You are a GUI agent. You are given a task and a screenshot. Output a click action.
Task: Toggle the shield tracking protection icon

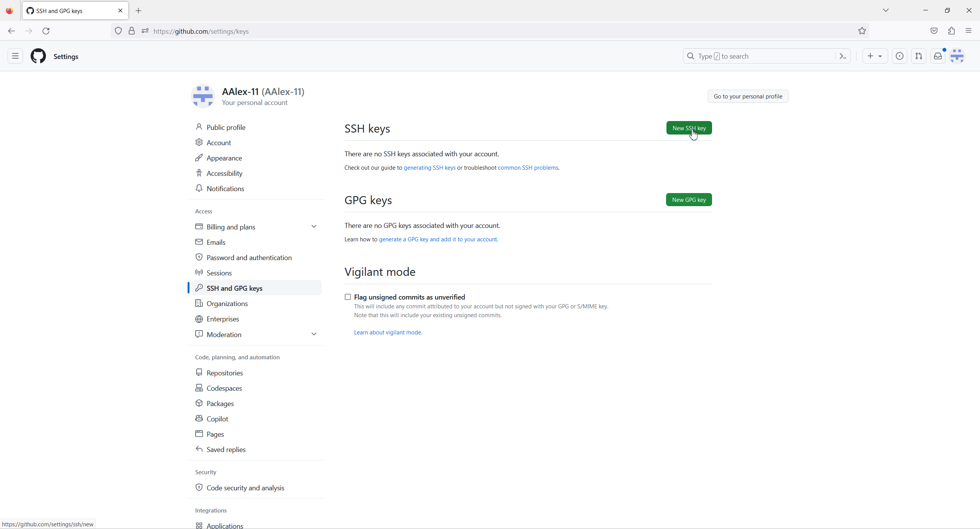118,31
